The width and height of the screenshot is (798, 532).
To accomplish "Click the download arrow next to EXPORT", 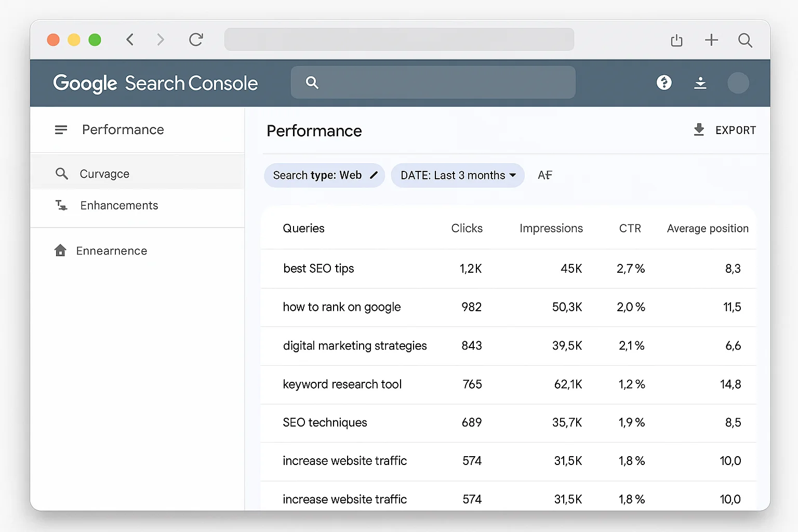I will pos(699,130).
